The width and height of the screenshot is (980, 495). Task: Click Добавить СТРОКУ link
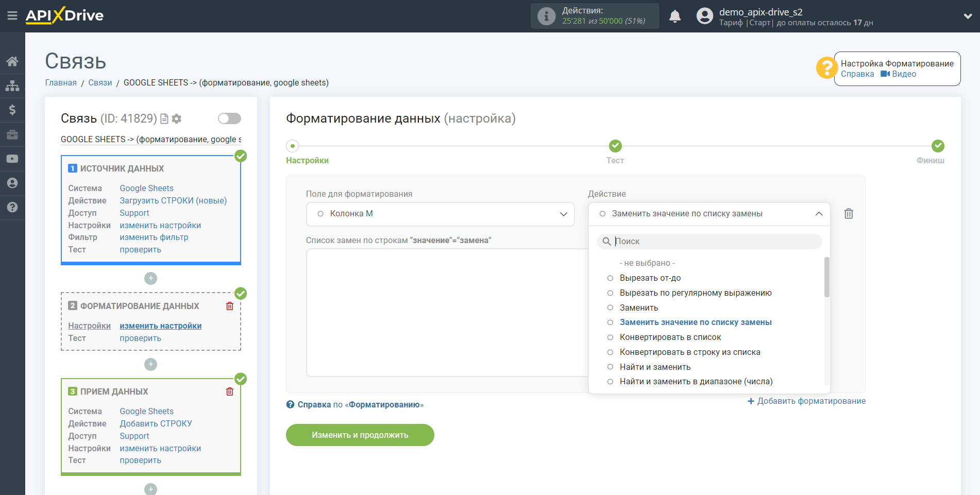pos(156,424)
